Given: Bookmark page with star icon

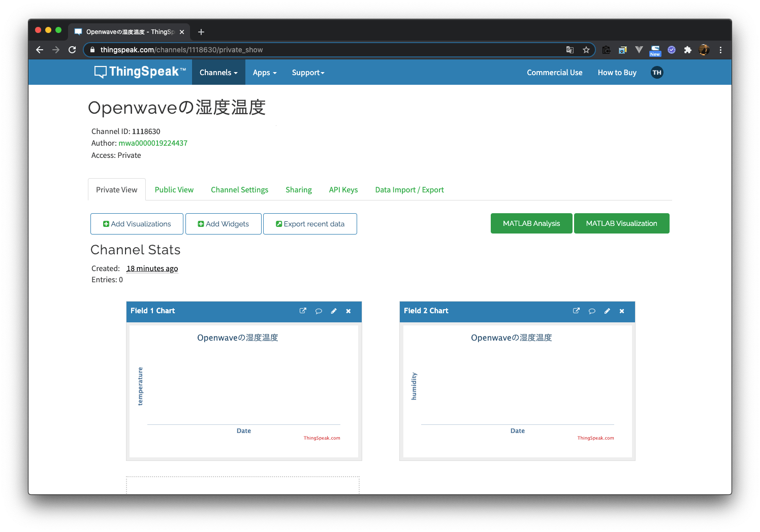Looking at the screenshot, I should (x=586, y=50).
